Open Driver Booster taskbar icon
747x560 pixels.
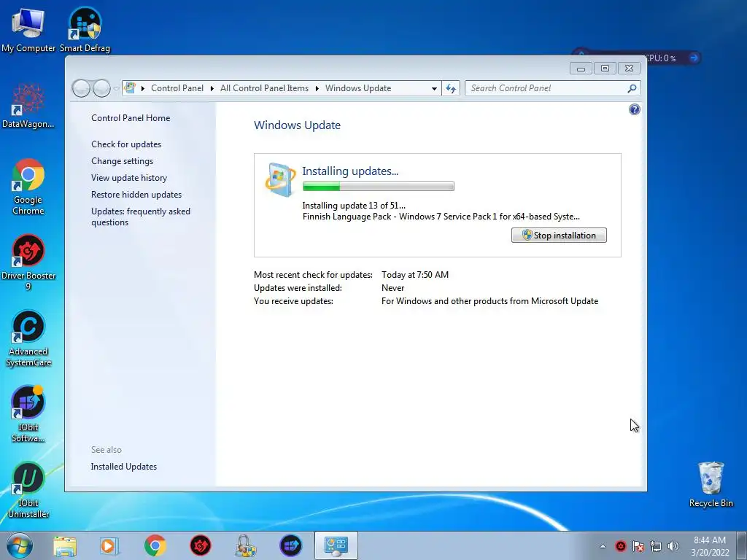[x=201, y=545]
